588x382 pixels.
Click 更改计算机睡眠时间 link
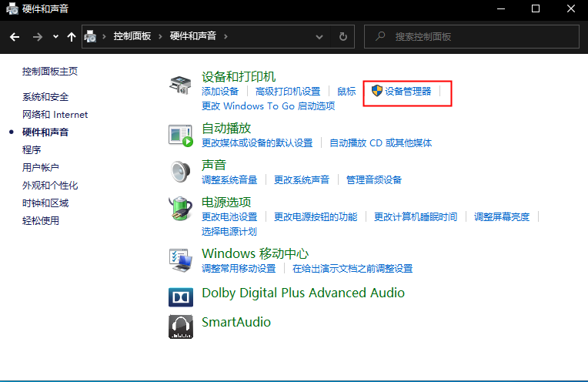(x=416, y=217)
